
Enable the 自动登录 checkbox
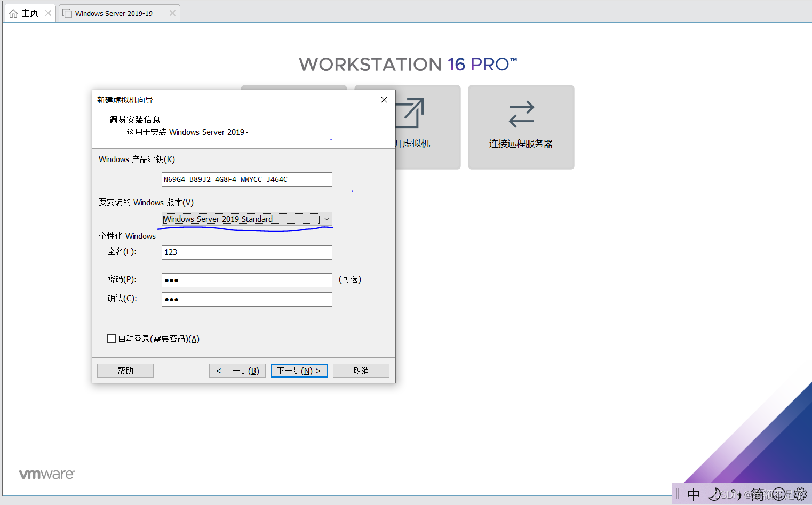[112, 339]
